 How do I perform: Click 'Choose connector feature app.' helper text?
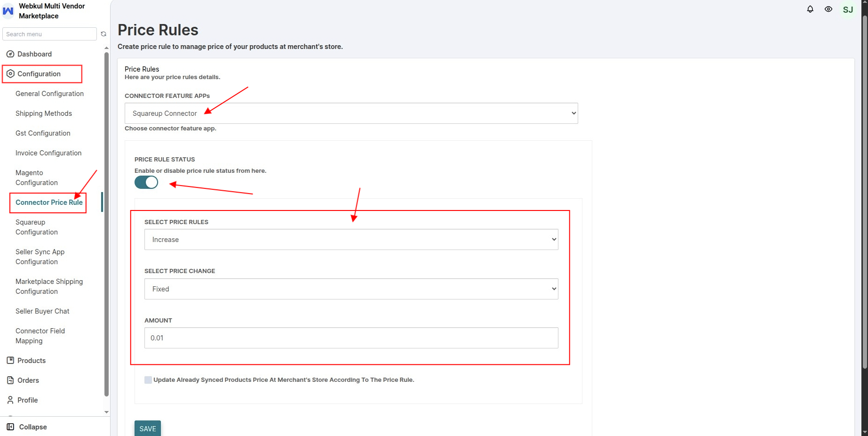pyautogui.click(x=170, y=129)
